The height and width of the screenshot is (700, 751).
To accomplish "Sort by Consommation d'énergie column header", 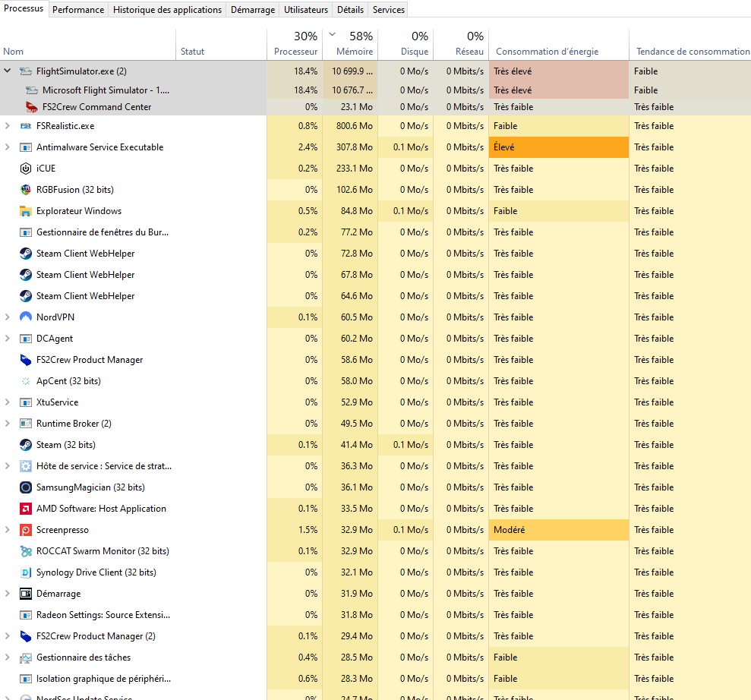I will [559, 45].
